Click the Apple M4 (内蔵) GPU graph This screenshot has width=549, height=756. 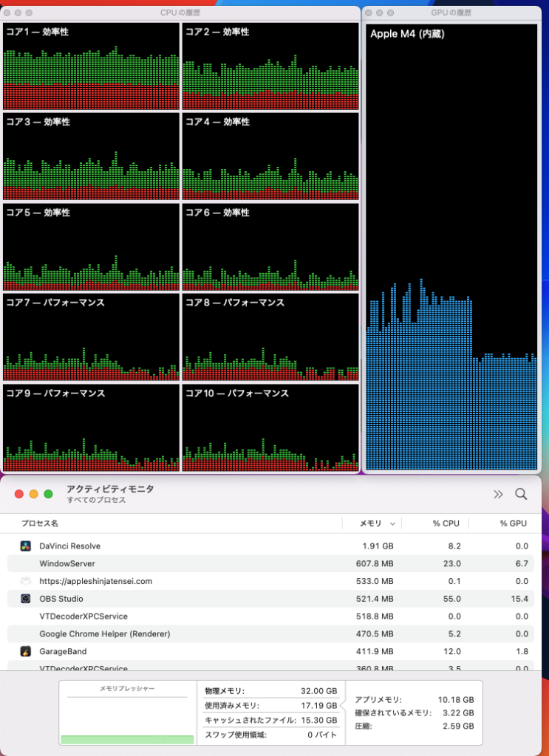click(x=451, y=247)
